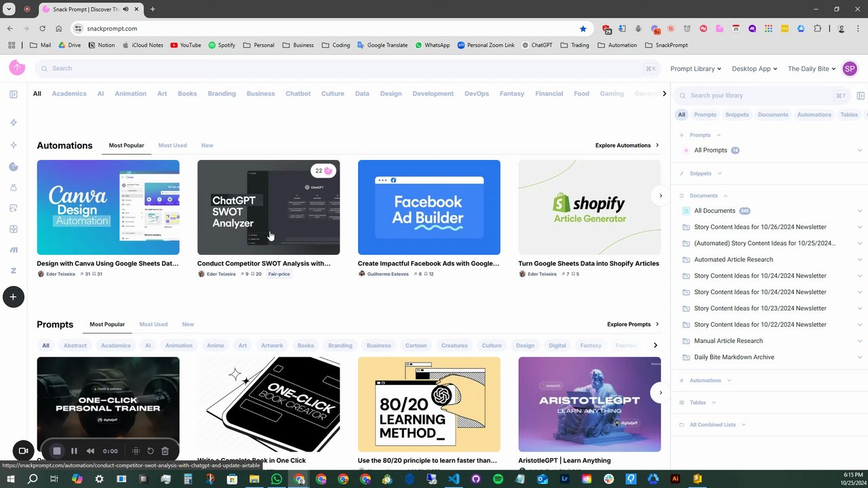Stop the screen recording
Viewport: 868px width, 488px height.
[57, 451]
